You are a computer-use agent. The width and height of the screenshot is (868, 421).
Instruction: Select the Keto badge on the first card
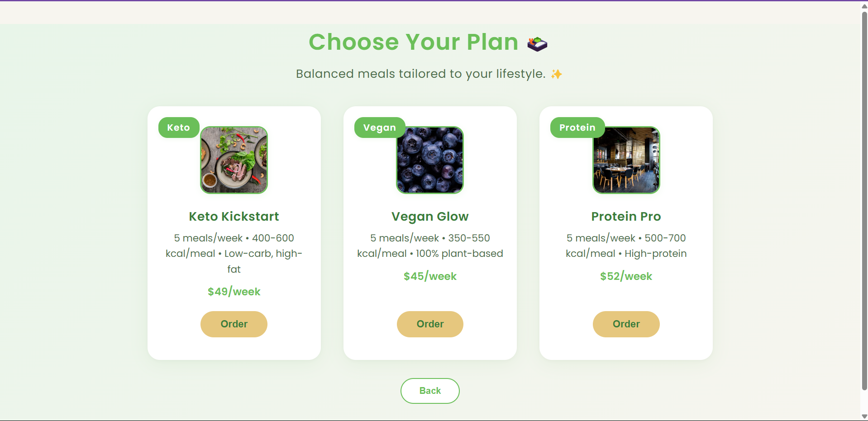coord(178,127)
